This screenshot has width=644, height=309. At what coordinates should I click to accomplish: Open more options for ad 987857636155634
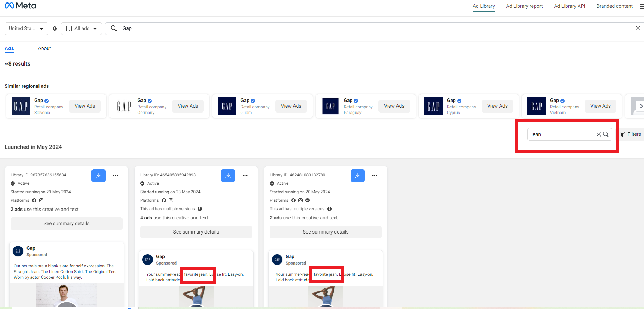(115, 176)
